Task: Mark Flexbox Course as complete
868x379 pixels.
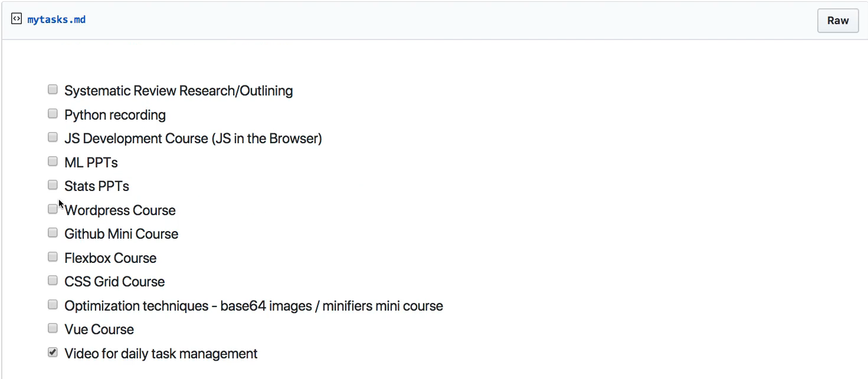Action: 53,256
